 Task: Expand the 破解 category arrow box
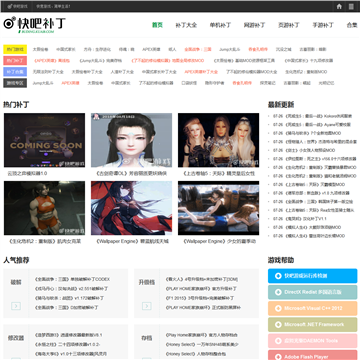pyautogui.click(x=16, y=306)
